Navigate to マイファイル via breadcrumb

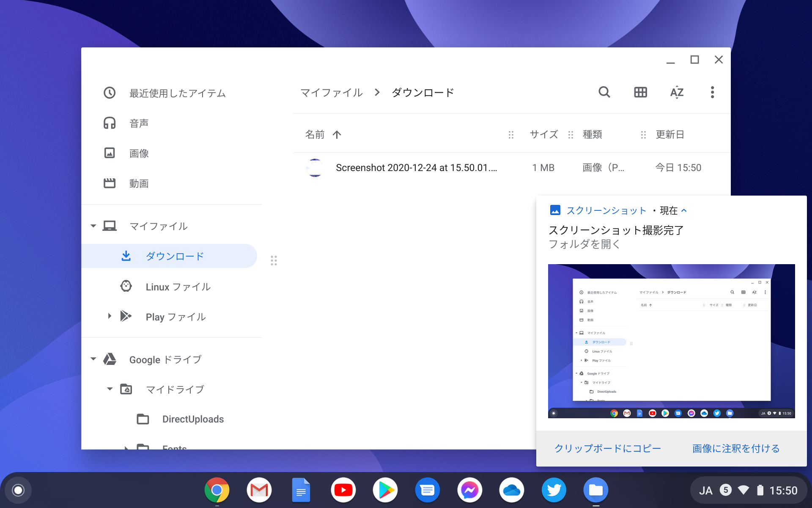click(332, 92)
